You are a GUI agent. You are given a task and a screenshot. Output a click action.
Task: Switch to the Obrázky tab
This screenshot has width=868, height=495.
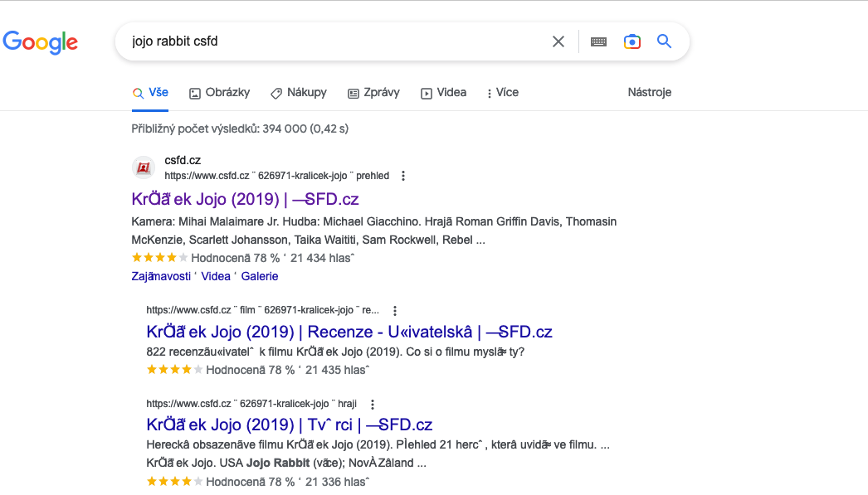point(219,93)
